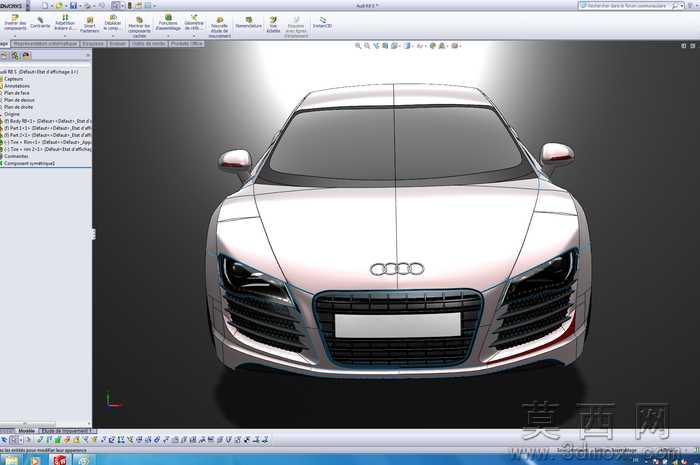Open the Nomenclature tool
This screenshot has width=700, height=465.
click(249, 23)
